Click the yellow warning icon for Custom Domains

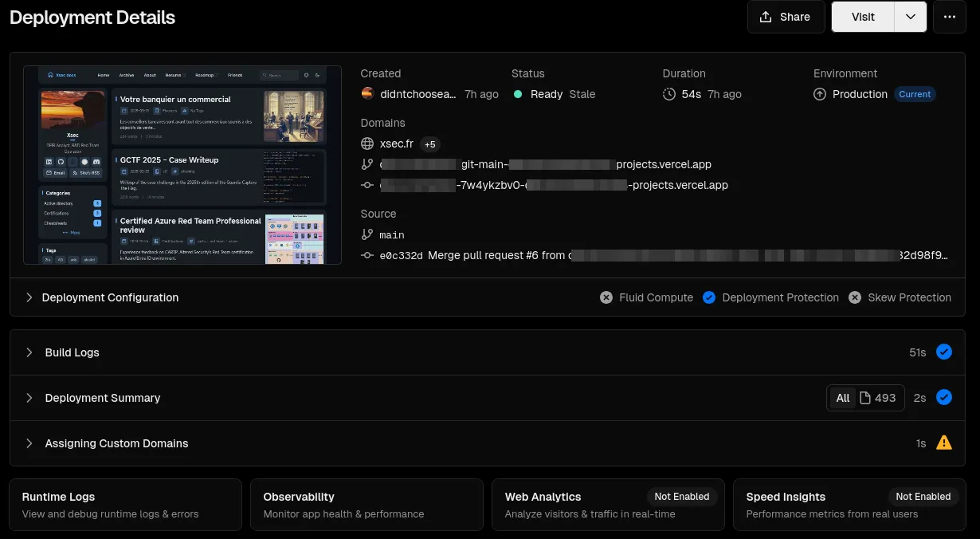(944, 443)
